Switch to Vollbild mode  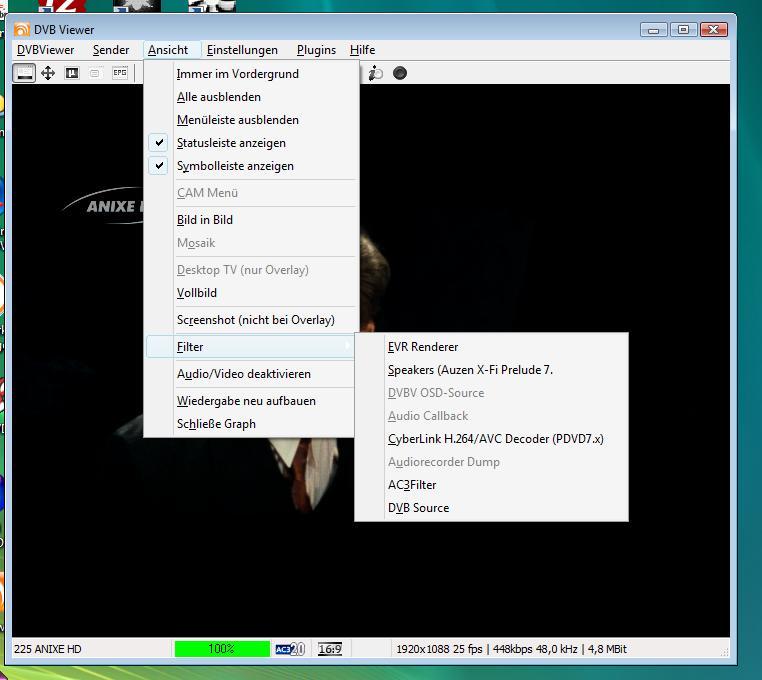point(249,293)
